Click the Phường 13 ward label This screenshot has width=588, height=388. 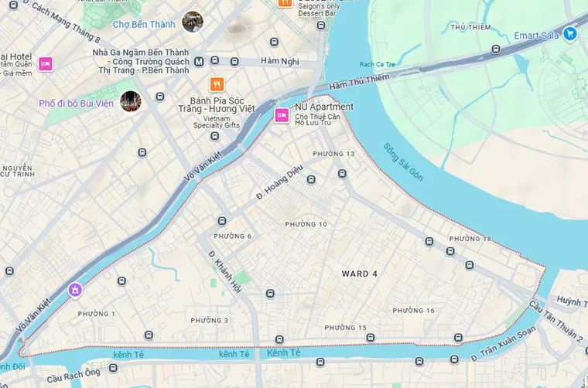333,154
